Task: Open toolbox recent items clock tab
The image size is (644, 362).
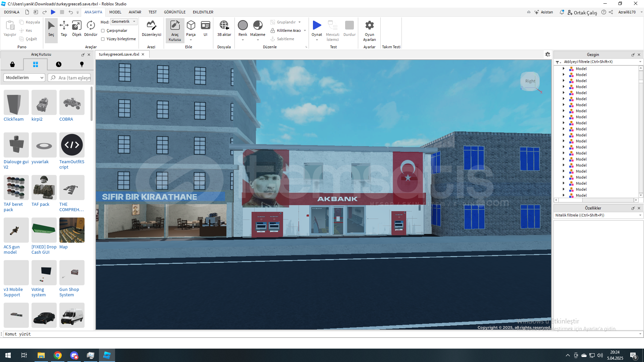Action: pyautogui.click(x=59, y=64)
